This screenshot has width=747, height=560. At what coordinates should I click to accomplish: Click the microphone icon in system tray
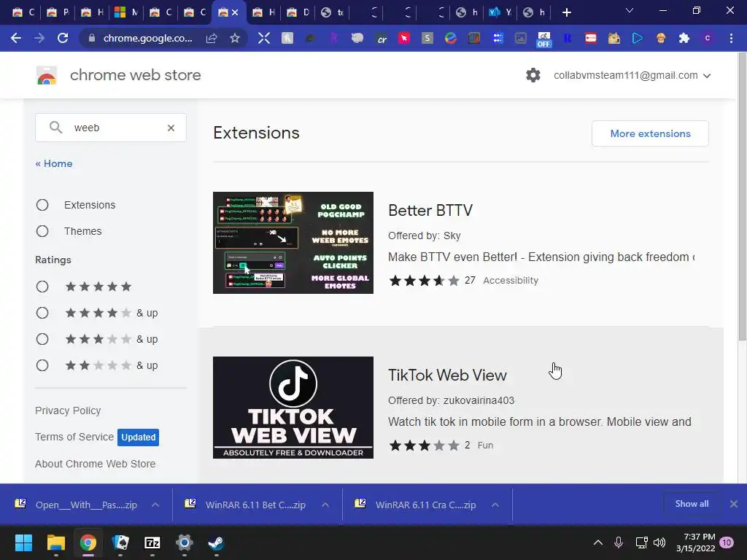619,542
